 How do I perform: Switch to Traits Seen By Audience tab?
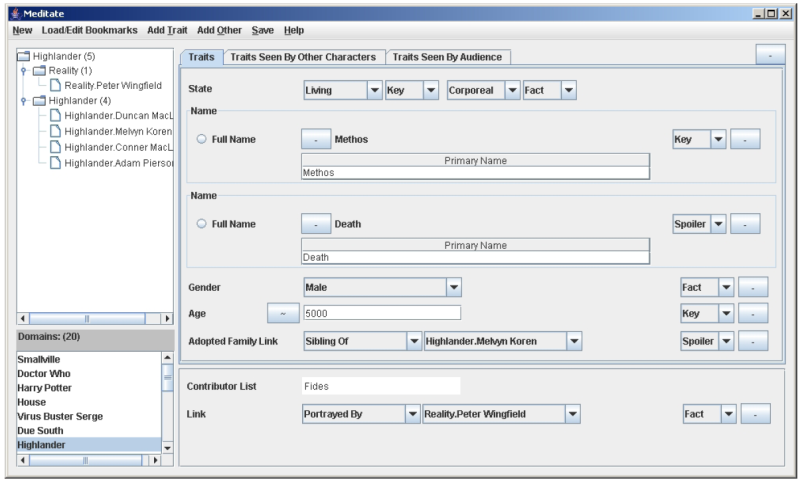pos(447,57)
